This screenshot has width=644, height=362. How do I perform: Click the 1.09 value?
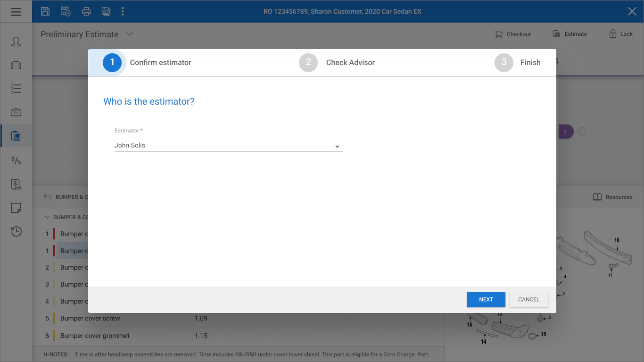tap(201, 318)
